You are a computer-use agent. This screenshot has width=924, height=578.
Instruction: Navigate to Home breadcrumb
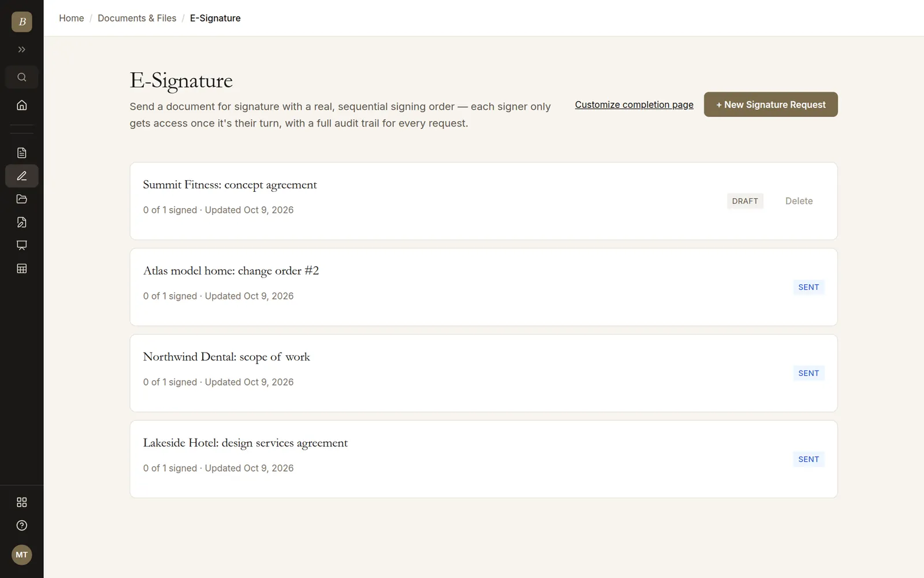pos(72,18)
